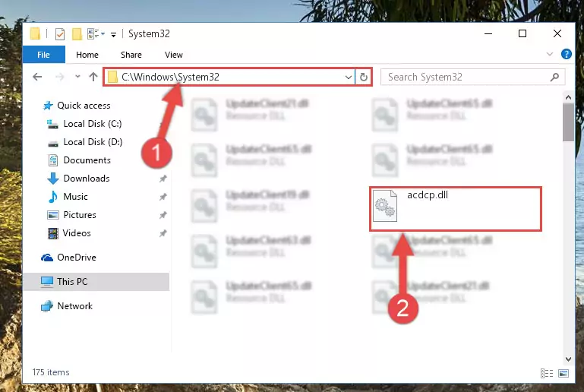Expand the ribbon with chevron
The width and height of the screenshot is (584, 392).
click(x=550, y=55)
